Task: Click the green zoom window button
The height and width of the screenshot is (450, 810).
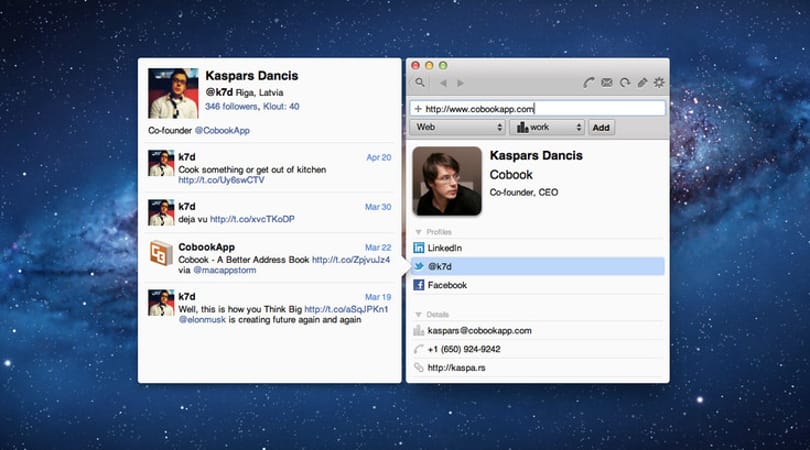Action: [443, 66]
